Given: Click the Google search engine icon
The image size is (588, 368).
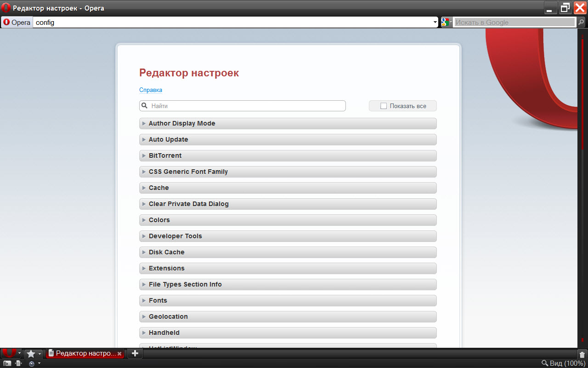Looking at the screenshot, I should [x=445, y=22].
